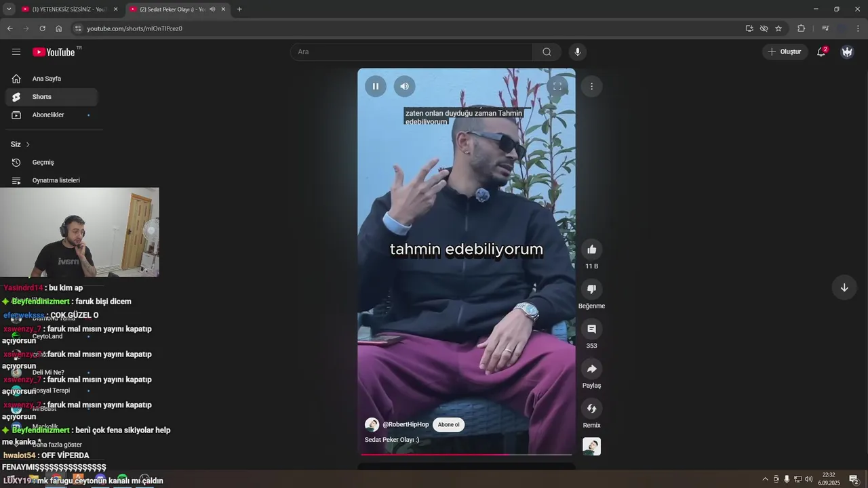This screenshot has width=868, height=488.
Task: Pause the Shorts video
Action: (375, 86)
